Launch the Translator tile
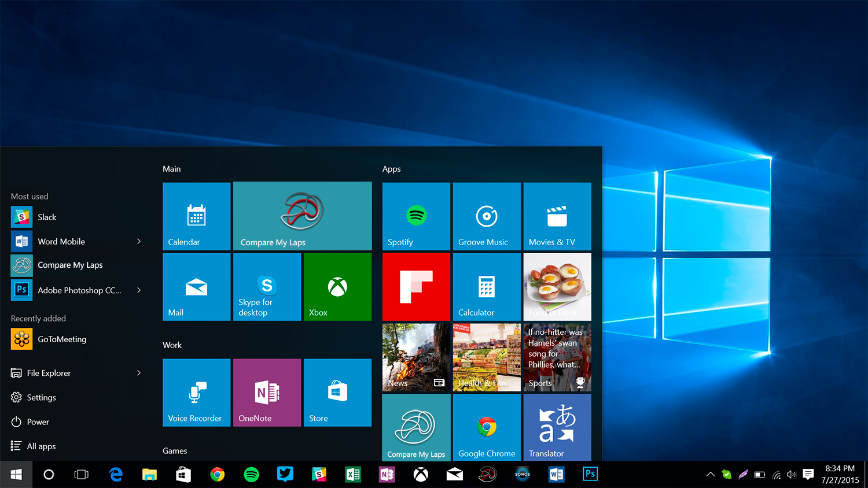The height and width of the screenshot is (488, 868). click(557, 427)
